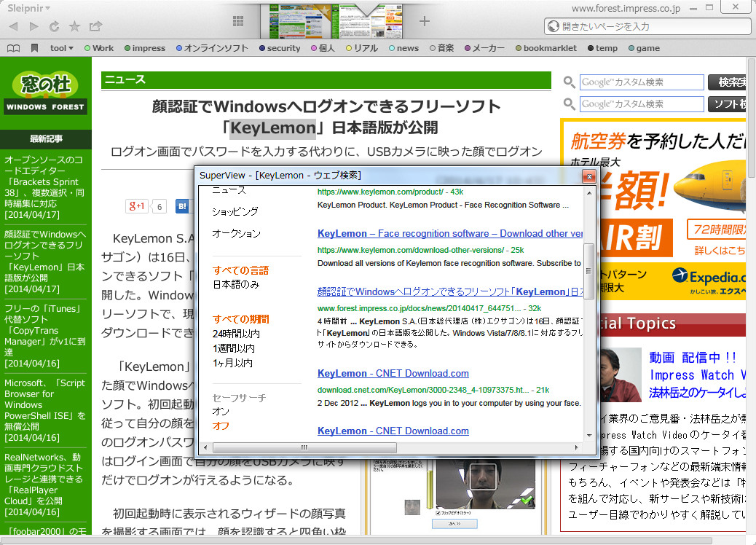
Task: Click the Hatena B! bookmark icon
Action: tap(182, 206)
